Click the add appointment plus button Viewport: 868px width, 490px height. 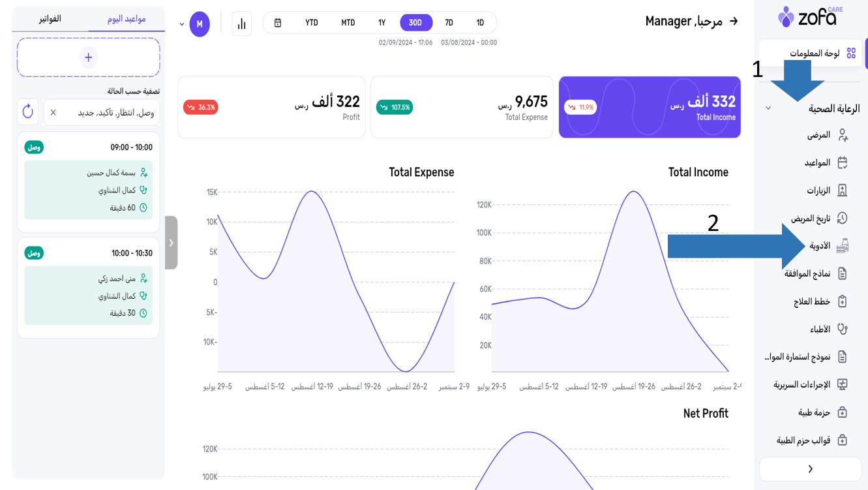[x=89, y=57]
